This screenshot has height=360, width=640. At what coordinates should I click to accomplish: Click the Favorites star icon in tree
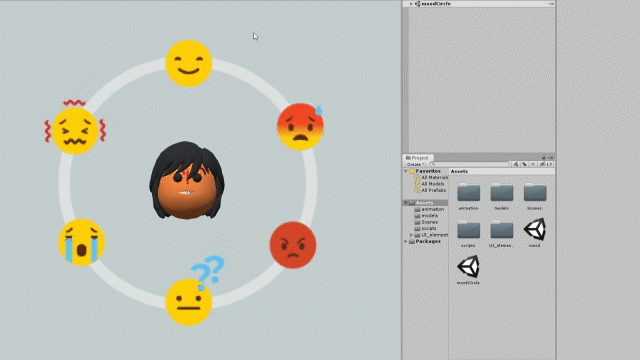tap(412, 171)
